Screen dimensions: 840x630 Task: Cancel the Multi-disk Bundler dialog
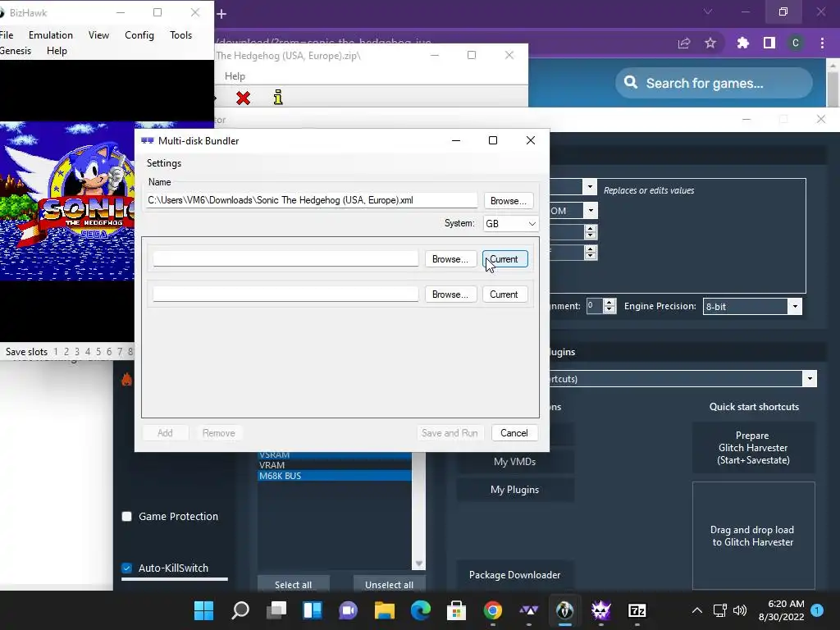tap(514, 433)
